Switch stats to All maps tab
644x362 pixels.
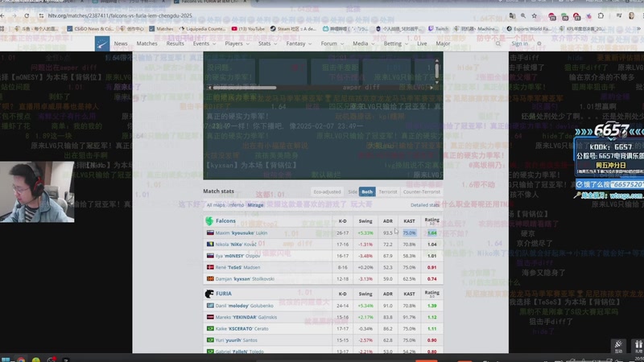(215, 205)
